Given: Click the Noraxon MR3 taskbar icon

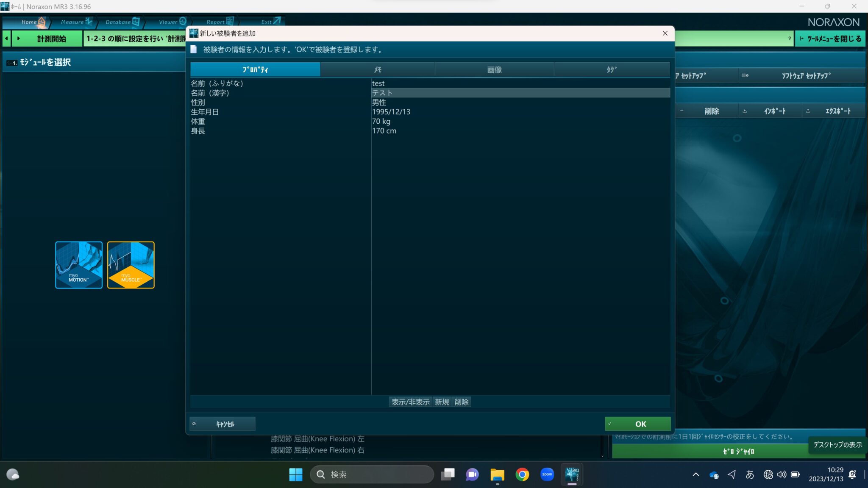Looking at the screenshot, I should tap(572, 474).
